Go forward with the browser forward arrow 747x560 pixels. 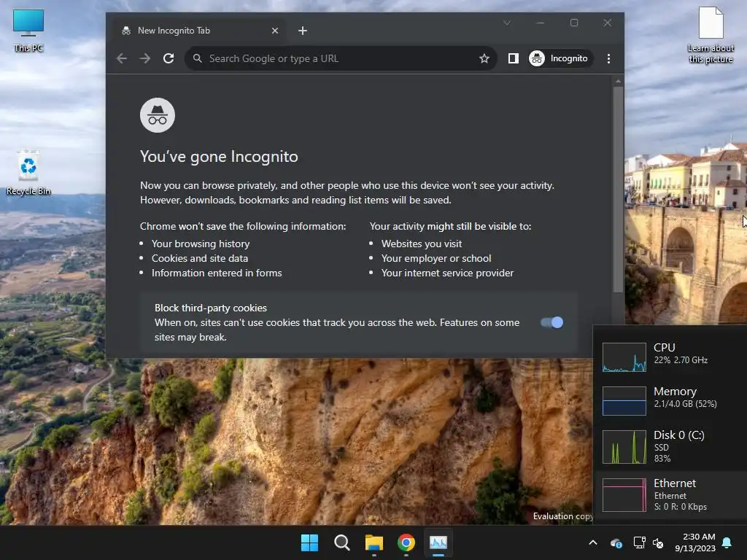(x=145, y=58)
